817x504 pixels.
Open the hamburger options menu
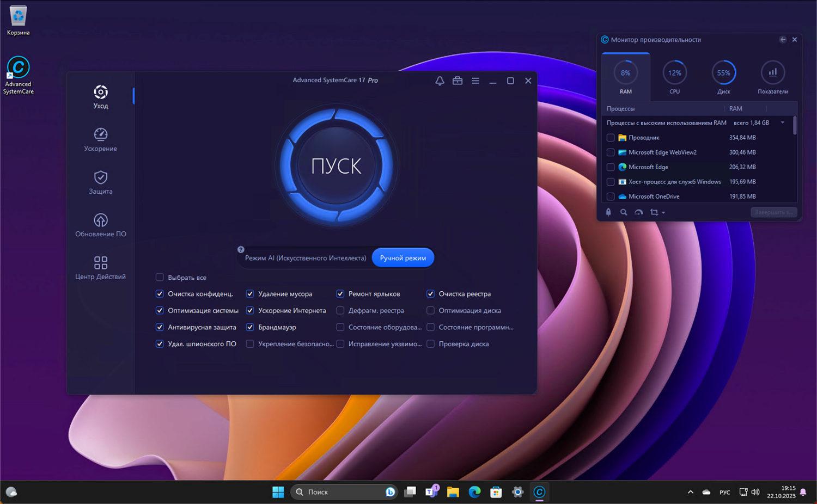[x=475, y=81]
